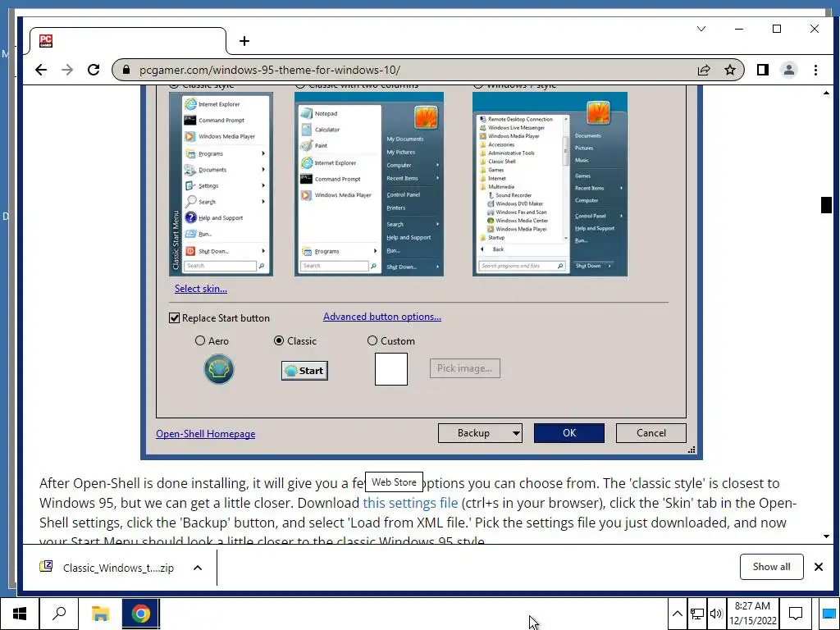This screenshot has width=840, height=630.
Task: Select the Classic radio button
Action: pos(279,340)
